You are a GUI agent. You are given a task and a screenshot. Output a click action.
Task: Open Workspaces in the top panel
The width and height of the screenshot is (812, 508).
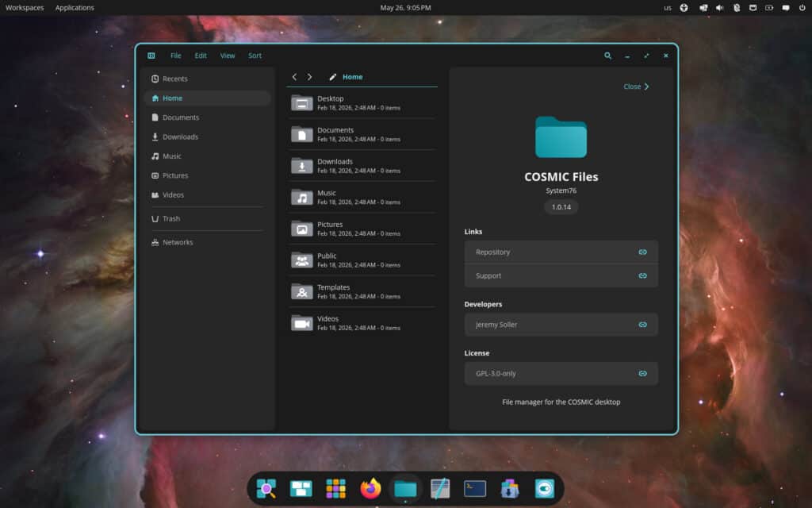coord(25,8)
